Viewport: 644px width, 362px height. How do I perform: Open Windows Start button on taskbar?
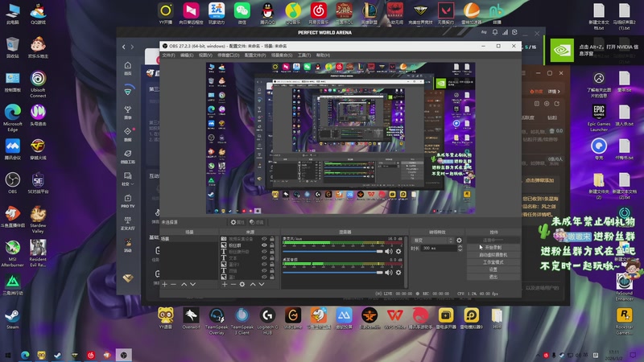tap(8, 355)
